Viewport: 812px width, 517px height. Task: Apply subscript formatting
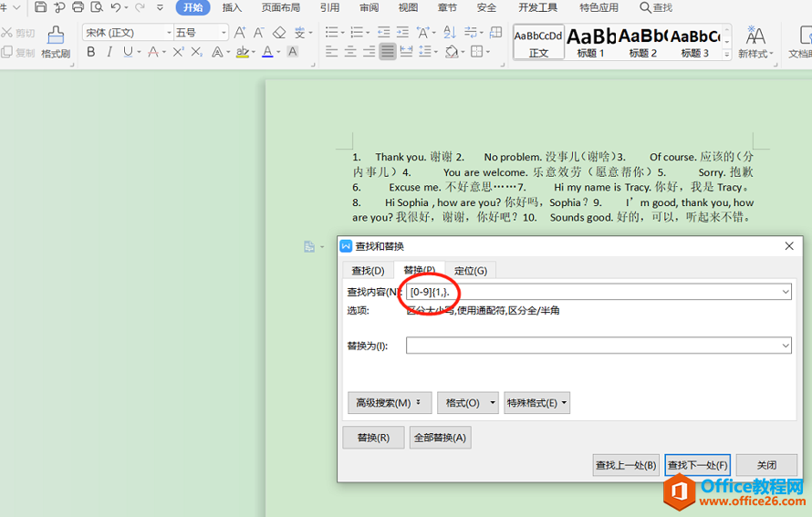(x=196, y=52)
